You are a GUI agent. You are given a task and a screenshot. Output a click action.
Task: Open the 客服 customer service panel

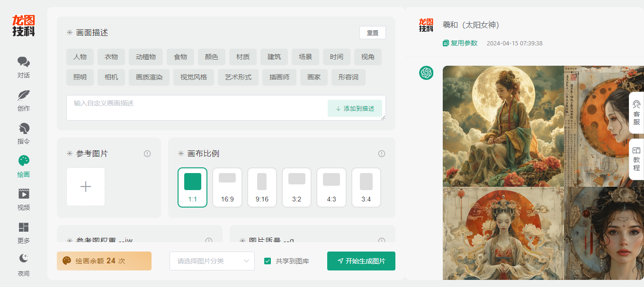pyautogui.click(x=636, y=113)
